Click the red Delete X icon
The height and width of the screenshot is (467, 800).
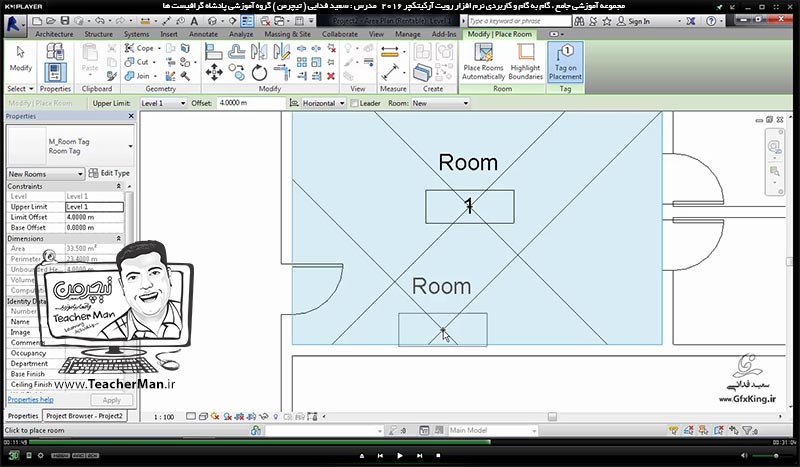click(331, 76)
